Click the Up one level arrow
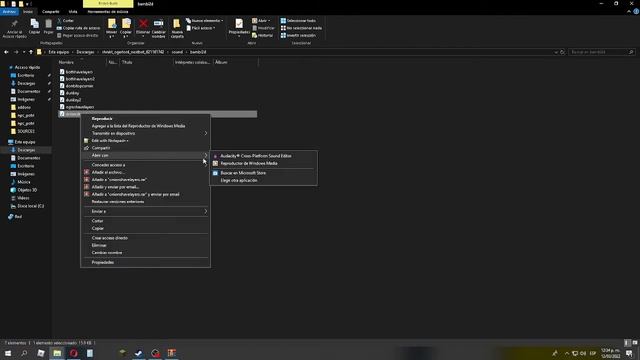The height and width of the screenshot is (360, 640). coord(31,52)
